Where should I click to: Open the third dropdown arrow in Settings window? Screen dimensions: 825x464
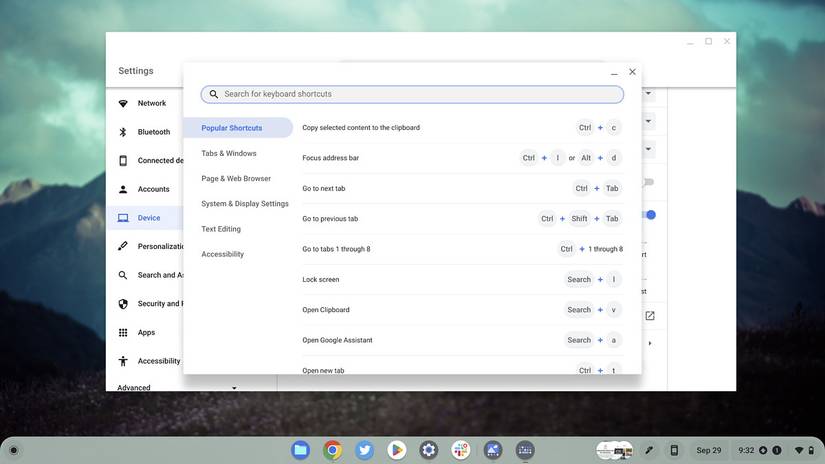(648, 149)
